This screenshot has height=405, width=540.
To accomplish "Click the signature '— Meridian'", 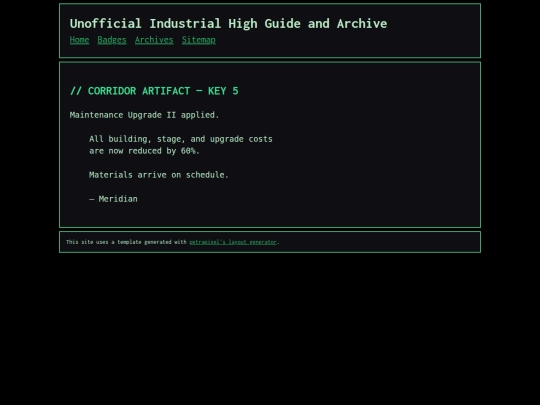I will [113, 199].
